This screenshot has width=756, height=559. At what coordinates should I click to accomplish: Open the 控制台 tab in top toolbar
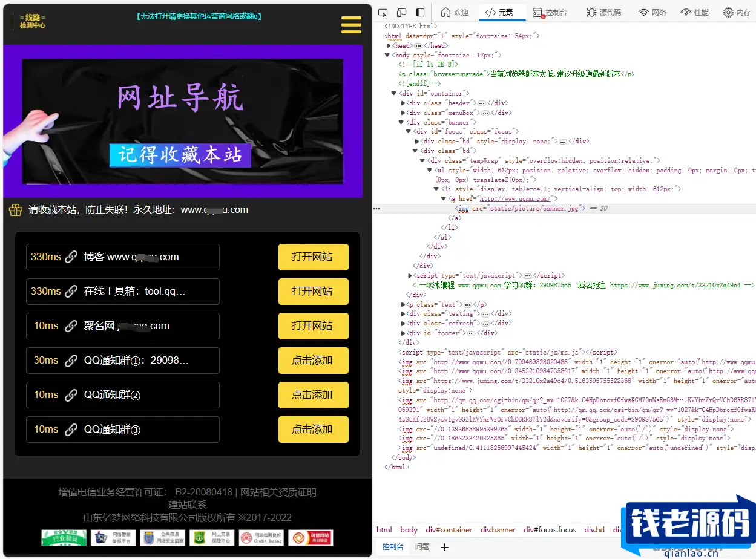coord(550,12)
